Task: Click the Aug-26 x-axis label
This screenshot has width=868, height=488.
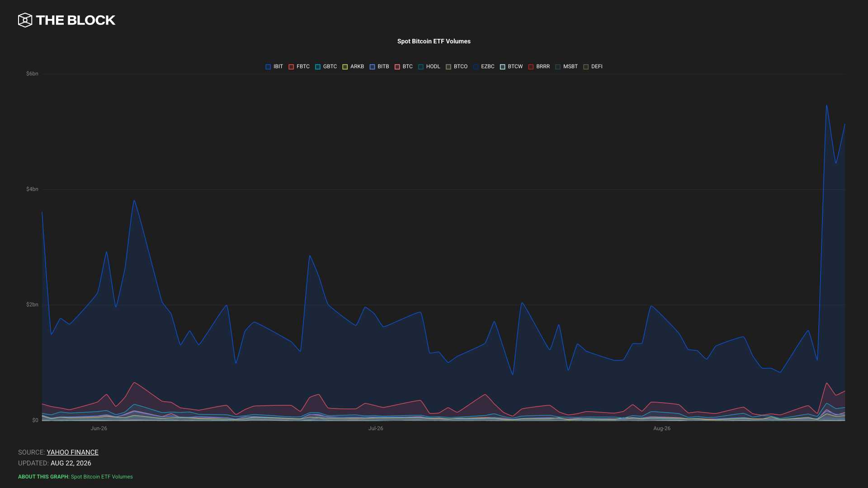Action: 662,428
